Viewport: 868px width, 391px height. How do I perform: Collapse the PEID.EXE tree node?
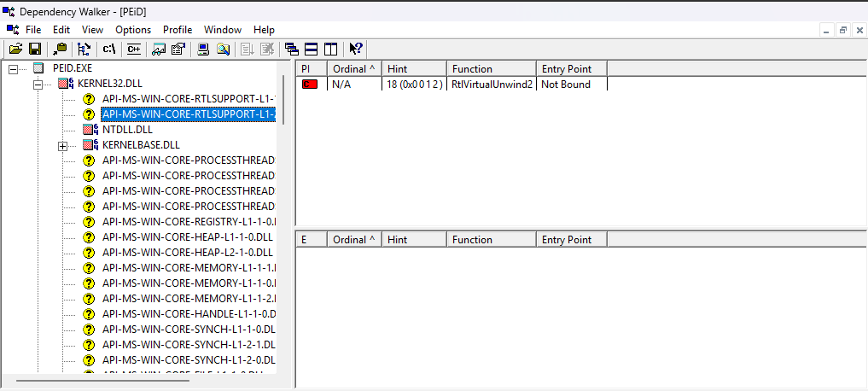[x=14, y=68]
